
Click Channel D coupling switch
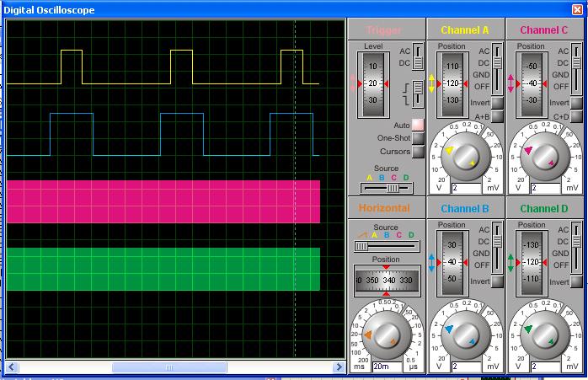[576, 248]
